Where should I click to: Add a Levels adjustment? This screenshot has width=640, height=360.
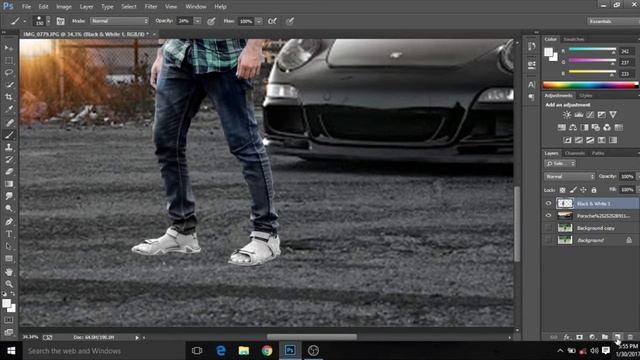[578, 115]
